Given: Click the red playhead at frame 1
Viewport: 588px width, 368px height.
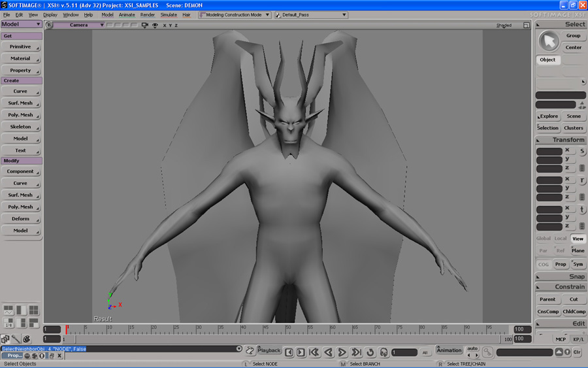Looking at the screenshot, I should point(67,329).
